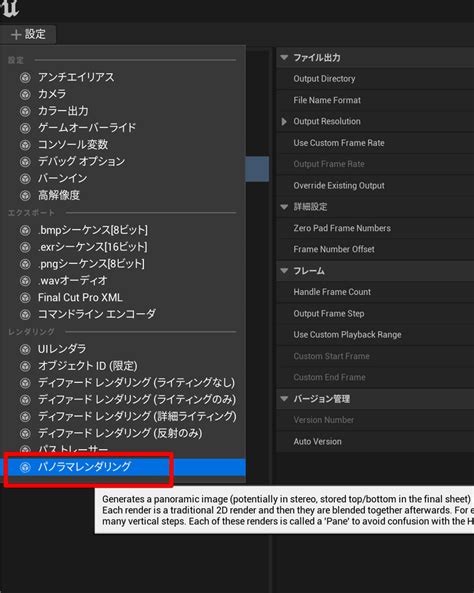Click the icon beside オブジェクト ID (限定)
This screenshot has width=474, height=593.
pos(25,366)
